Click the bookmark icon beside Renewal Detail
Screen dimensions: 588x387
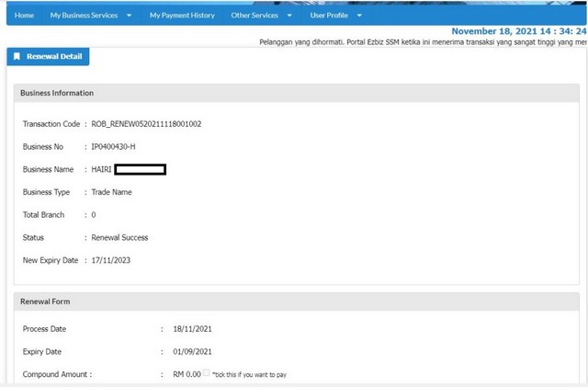point(17,57)
